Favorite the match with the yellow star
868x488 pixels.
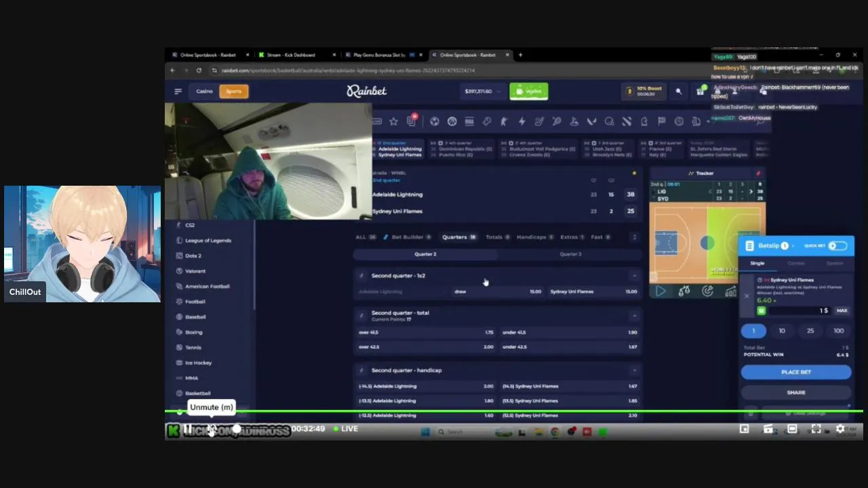[634, 173]
